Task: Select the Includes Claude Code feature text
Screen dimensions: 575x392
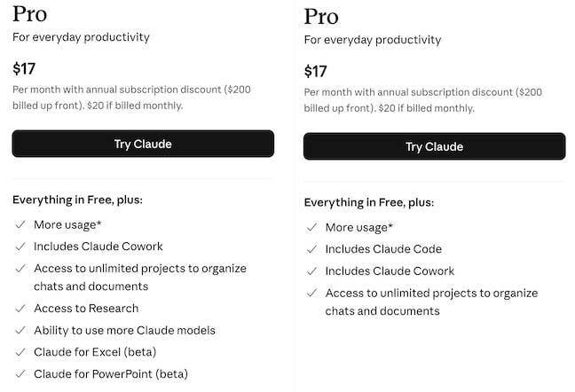Action: [x=383, y=250]
